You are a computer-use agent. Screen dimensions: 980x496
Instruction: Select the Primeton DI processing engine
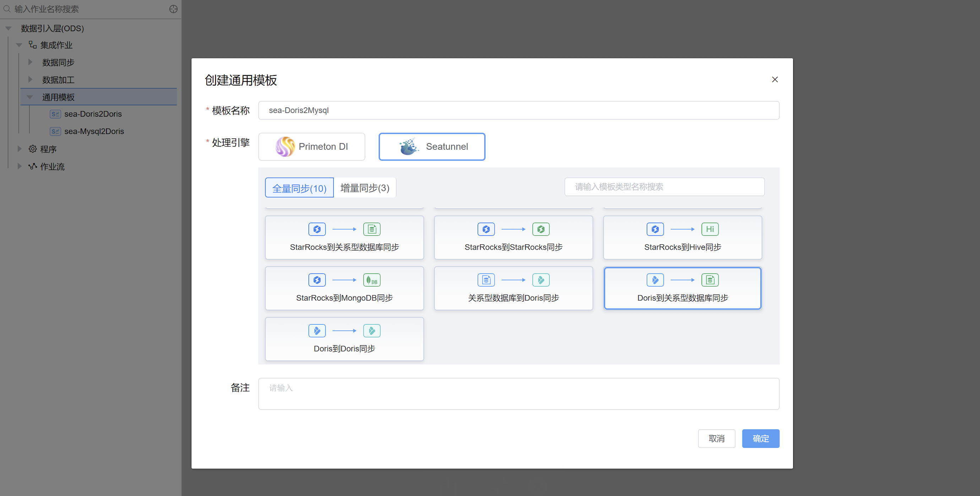(312, 147)
